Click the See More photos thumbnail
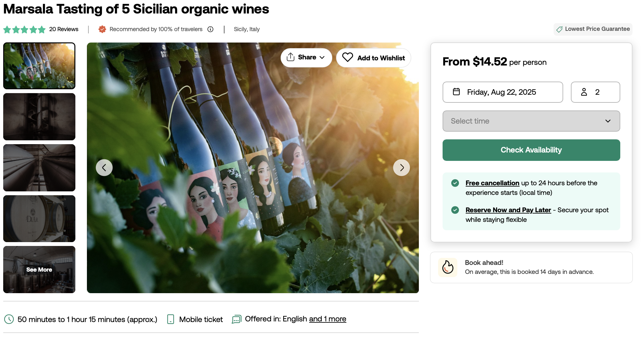The height and width of the screenshot is (341, 644). click(39, 270)
